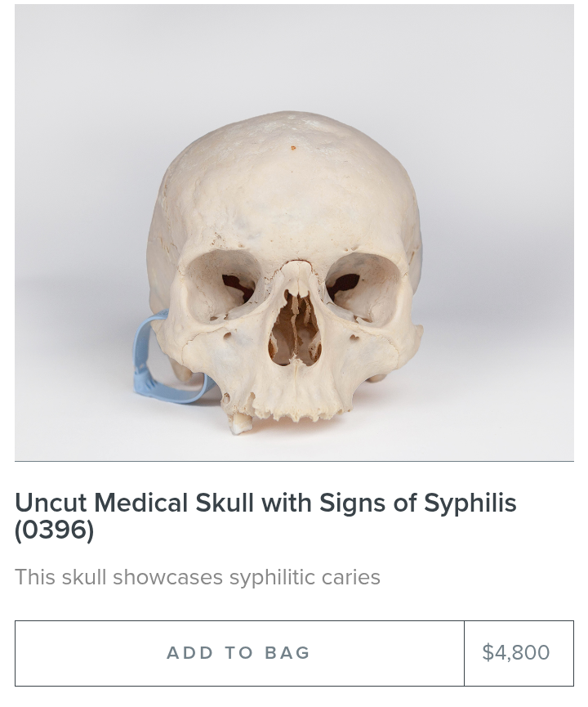This screenshot has height=707, width=588.
Task: Click the word showcases in the description
Action: point(168,578)
